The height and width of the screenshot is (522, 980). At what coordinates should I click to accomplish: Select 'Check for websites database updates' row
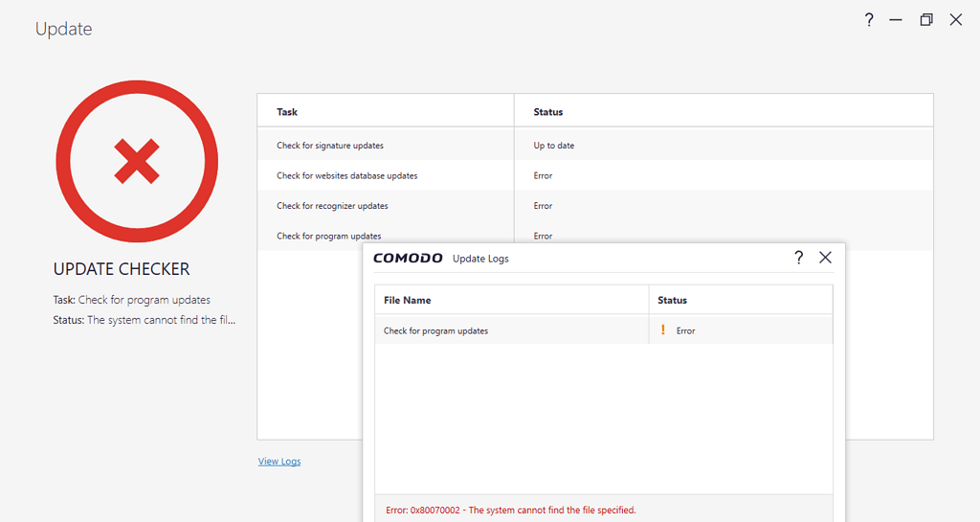346,176
